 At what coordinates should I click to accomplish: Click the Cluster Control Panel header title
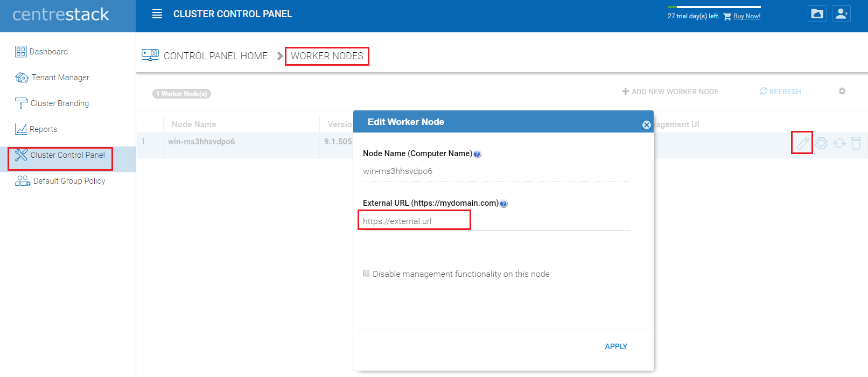click(233, 14)
